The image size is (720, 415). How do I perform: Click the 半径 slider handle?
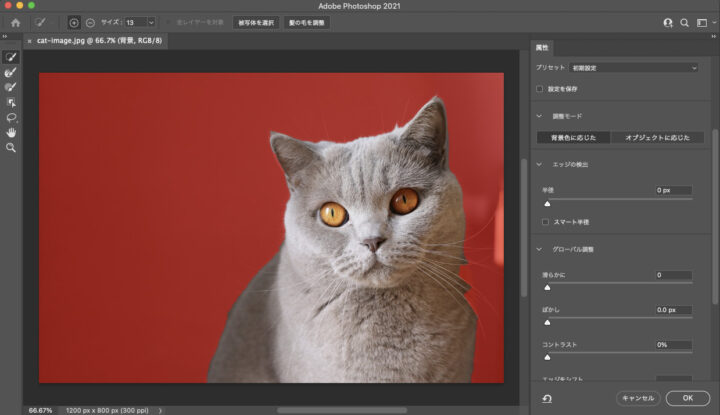click(547, 203)
